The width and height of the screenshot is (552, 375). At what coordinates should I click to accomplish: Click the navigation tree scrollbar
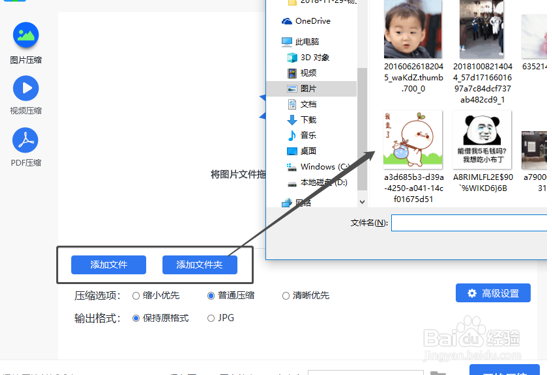coord(362,129)
